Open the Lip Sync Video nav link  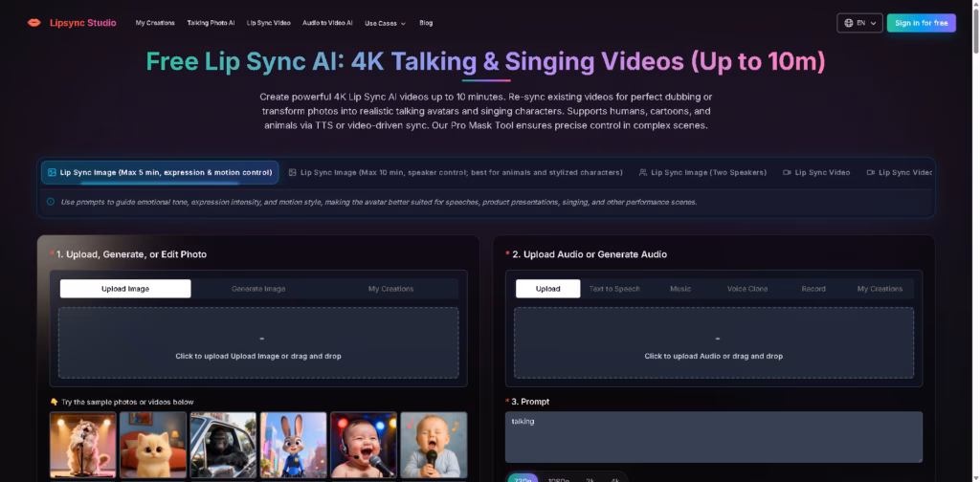[268, 23]
